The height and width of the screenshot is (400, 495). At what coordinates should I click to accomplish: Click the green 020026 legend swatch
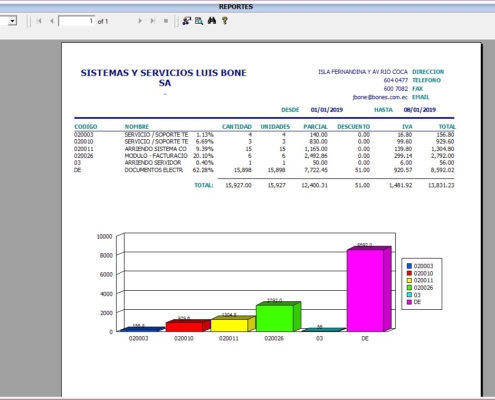409,288
